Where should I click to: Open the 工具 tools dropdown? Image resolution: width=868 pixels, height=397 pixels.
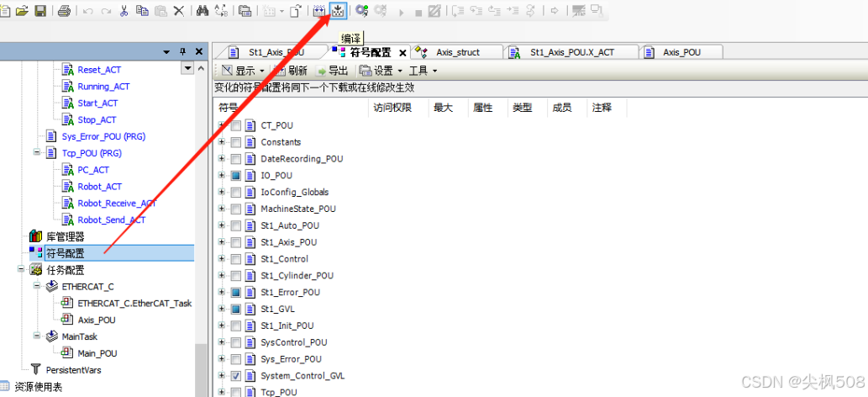[x=423, y=71]
